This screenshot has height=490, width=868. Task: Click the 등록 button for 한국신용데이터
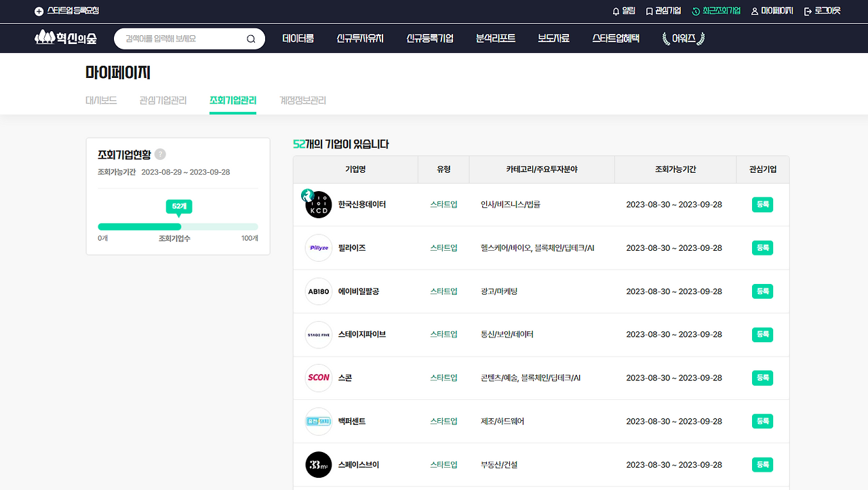point(762,205)
